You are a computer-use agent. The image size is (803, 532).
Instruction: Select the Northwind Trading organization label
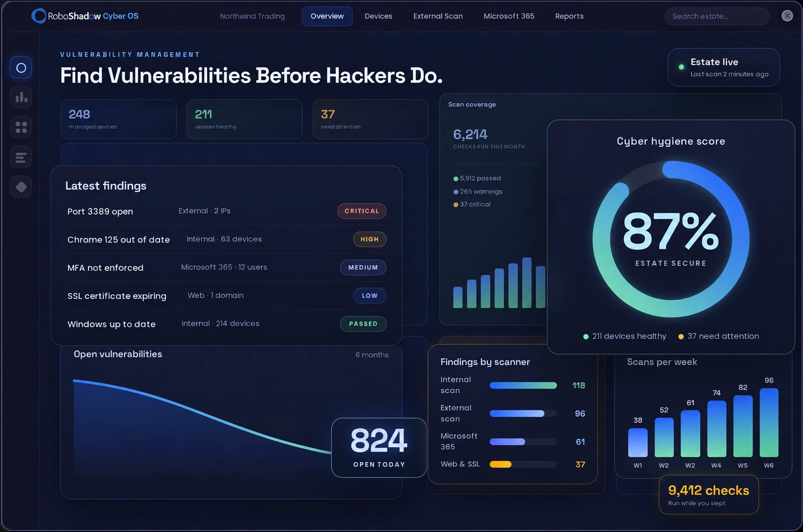click(x=252, y=16)
